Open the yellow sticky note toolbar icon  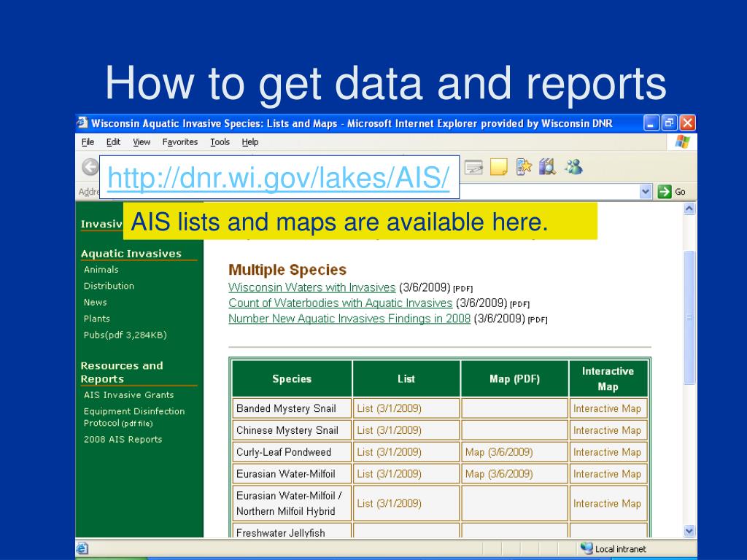click(498, 167)
